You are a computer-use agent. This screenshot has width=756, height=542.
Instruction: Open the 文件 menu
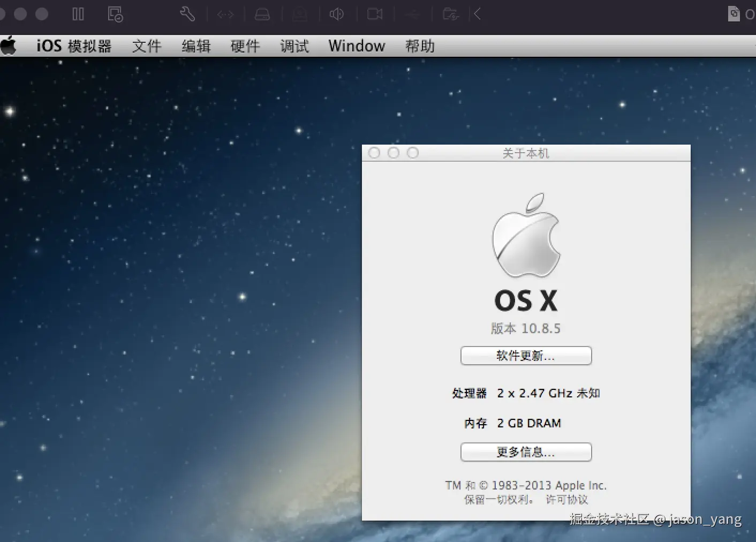(147, 46)
